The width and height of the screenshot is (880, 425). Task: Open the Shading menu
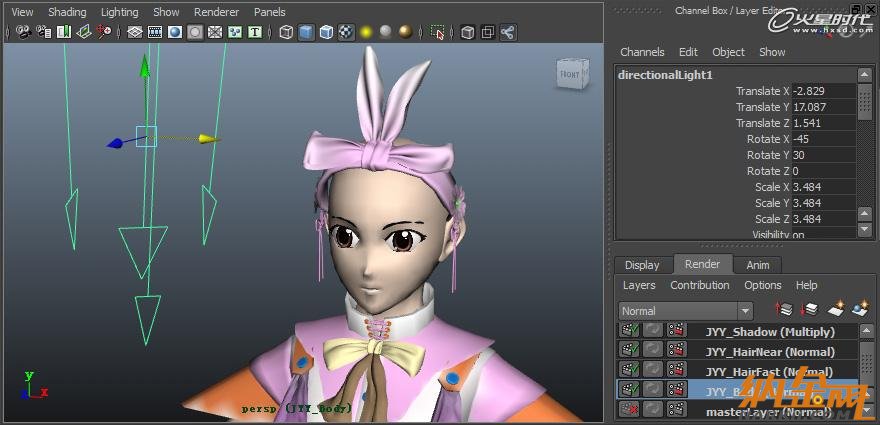(67, 12)
